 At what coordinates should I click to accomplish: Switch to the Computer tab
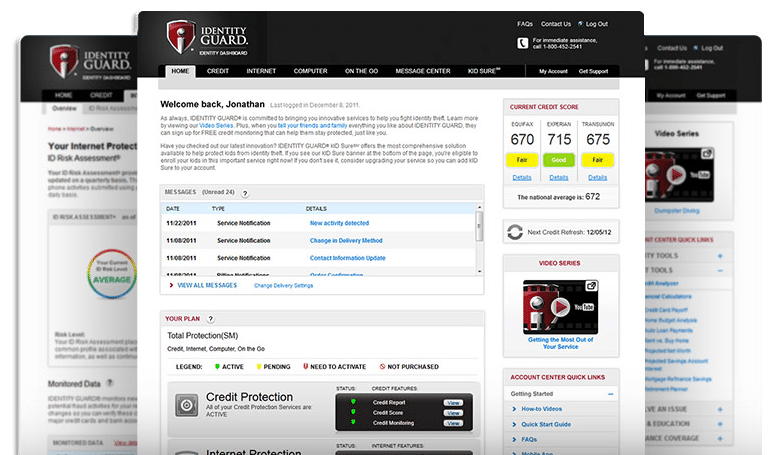pos(311,71)
